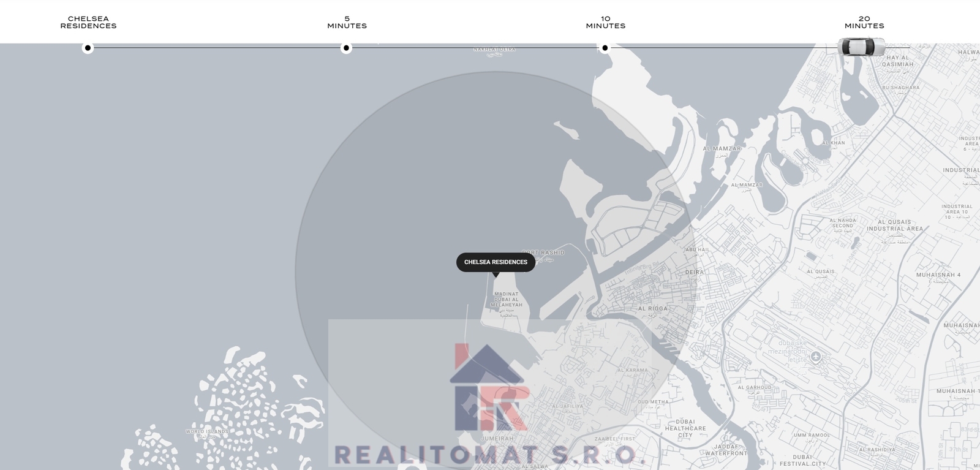Select the Chelsea Residences timeline dot
Viewport: 980px width, 470px height.
coord(88,48)
